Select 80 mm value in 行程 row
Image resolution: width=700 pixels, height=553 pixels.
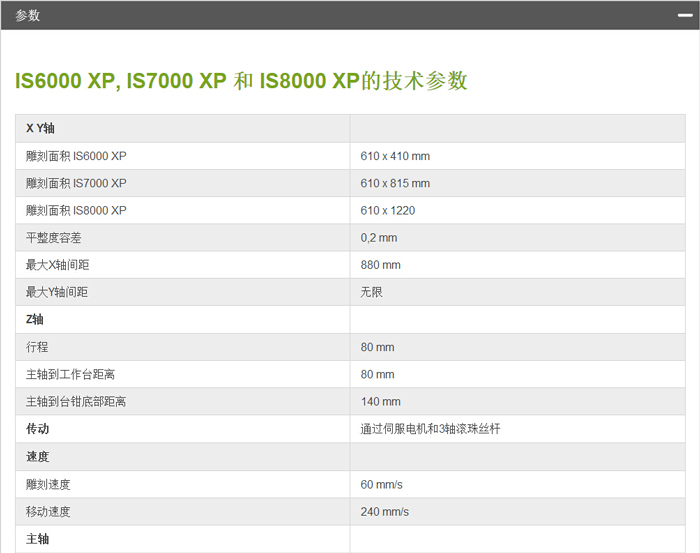pos(377,347)
